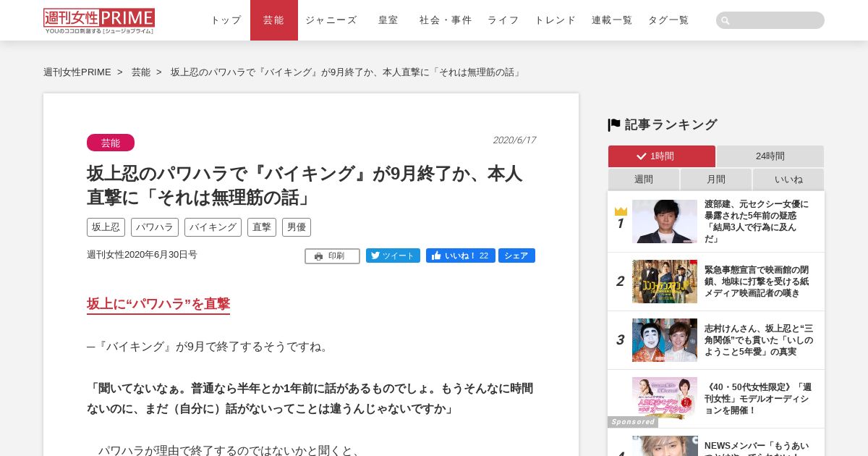Open the 渡部建 rank 1 article thumbnail

click(x=665, y=221)
